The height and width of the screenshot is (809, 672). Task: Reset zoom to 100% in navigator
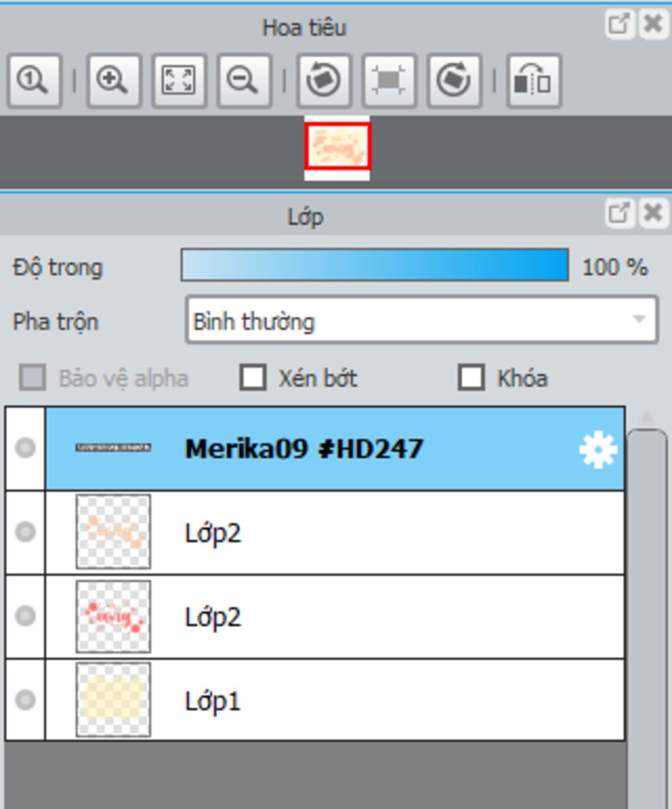[x=34, y=81]
